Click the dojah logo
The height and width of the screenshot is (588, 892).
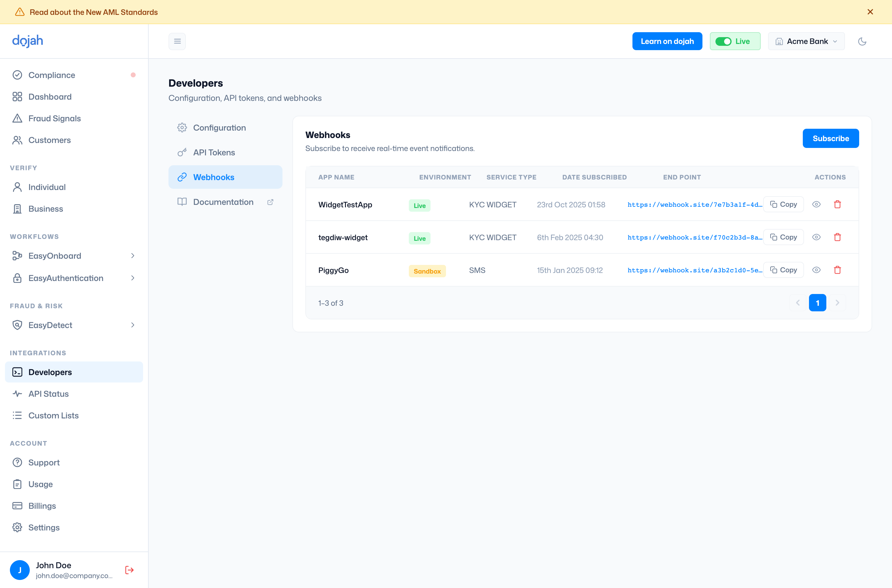tap(27, 41)
